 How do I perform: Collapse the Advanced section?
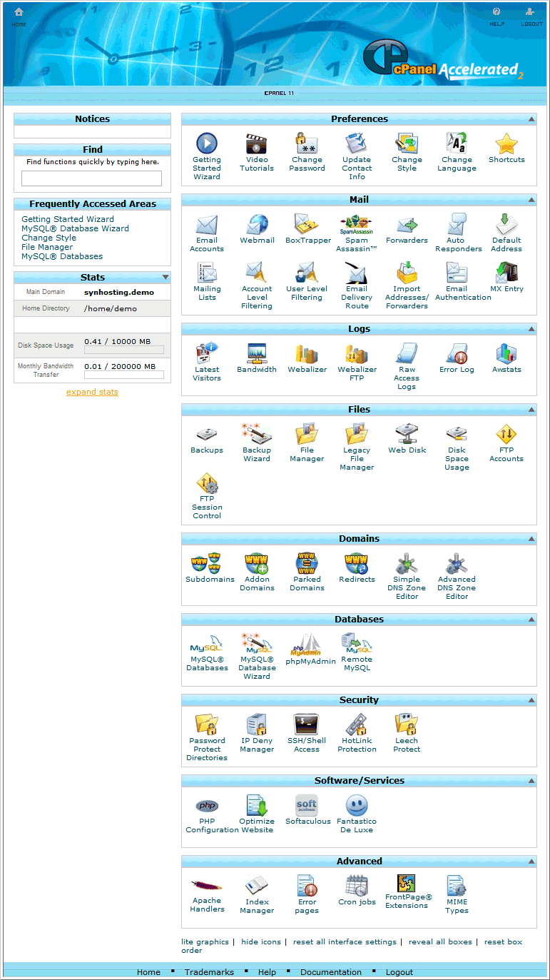531,862
